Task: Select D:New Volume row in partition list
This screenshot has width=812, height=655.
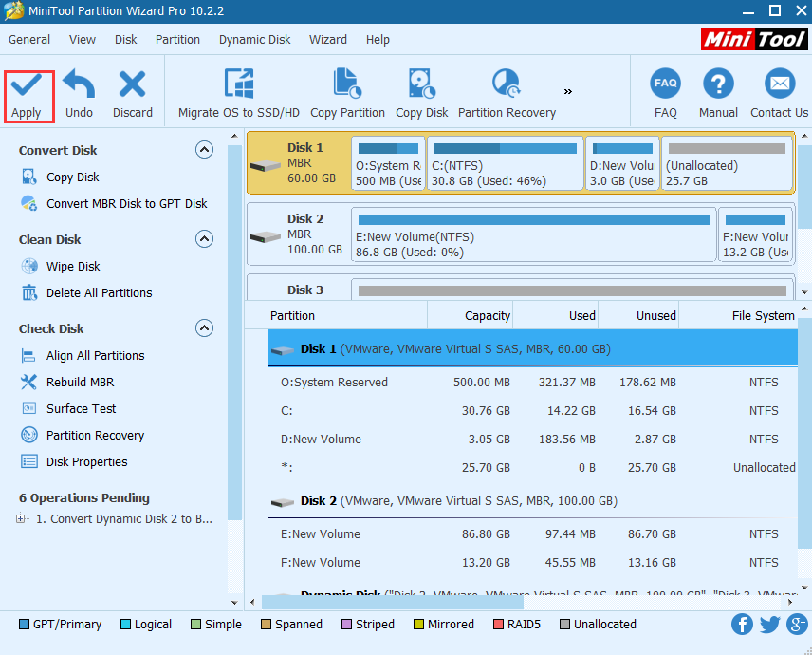Action: [533, 439]
